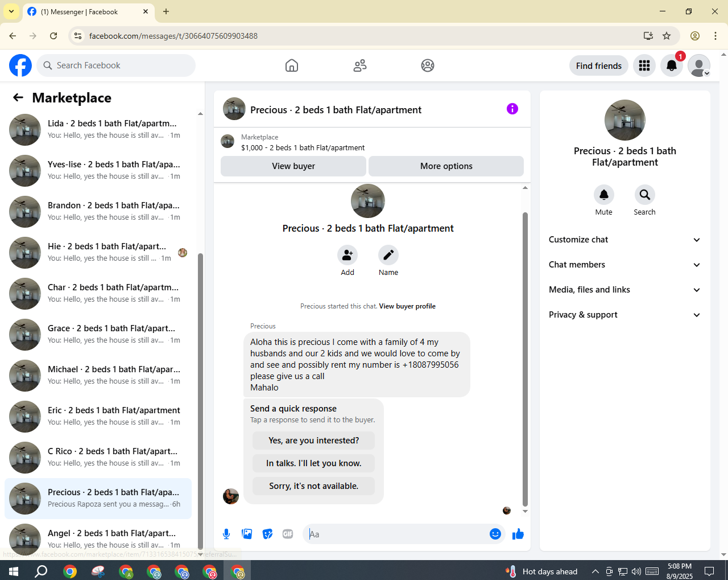The width and height of the screenshot is (728, 580).
Task: Open Lida conversation in chat list
Action: coord(98,130)
